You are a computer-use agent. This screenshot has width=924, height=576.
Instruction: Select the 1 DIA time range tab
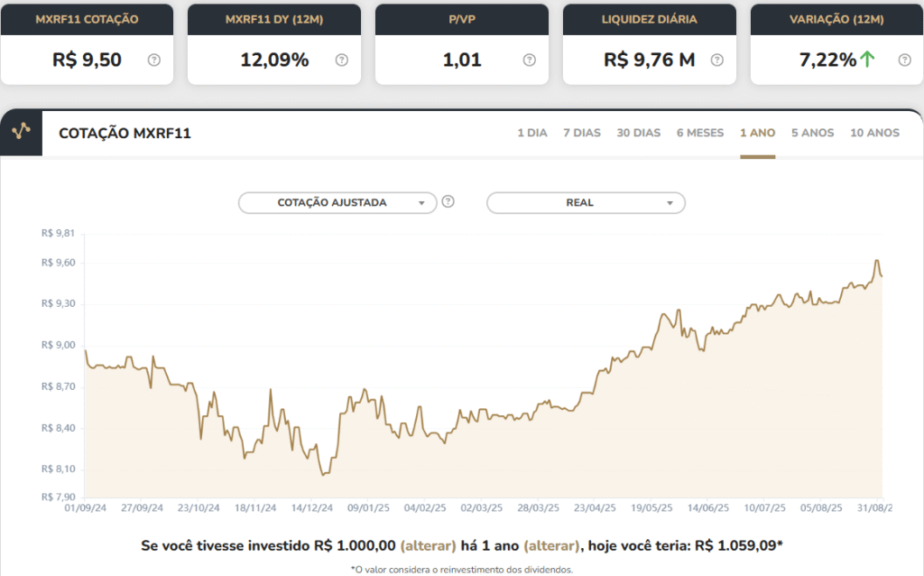tap(531, 133)
